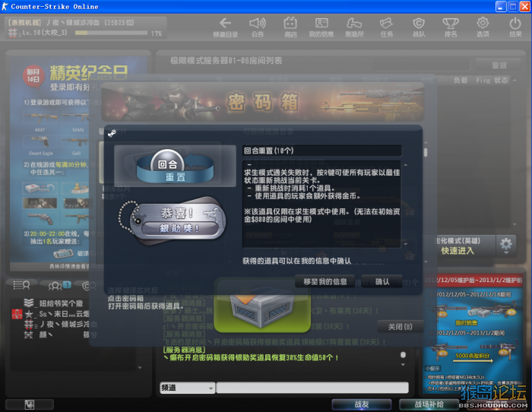
Task: Open the ranking (排名) trophy icon
Action: [451, 27]
